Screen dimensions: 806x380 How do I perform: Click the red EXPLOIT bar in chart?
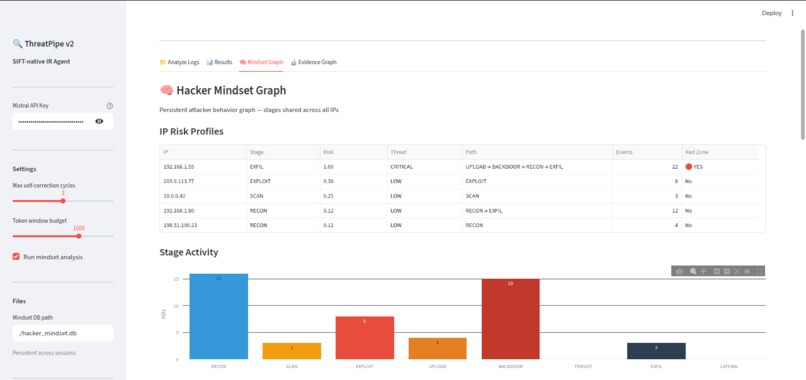coord(364,338)
